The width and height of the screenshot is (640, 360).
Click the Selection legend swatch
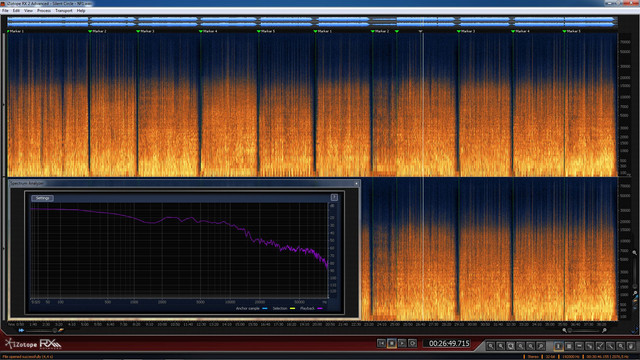click(x=292, y=308)
